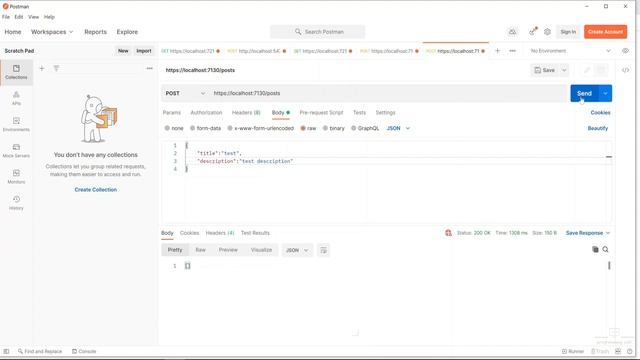Screen dimensions: 640x360
Task: Switch to the Test Results tab
Action: 255,233
